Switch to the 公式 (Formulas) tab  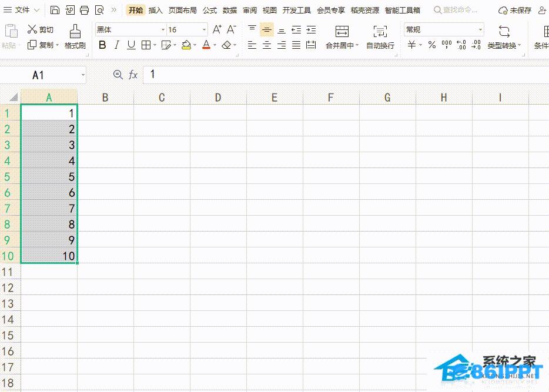[210, 10]
